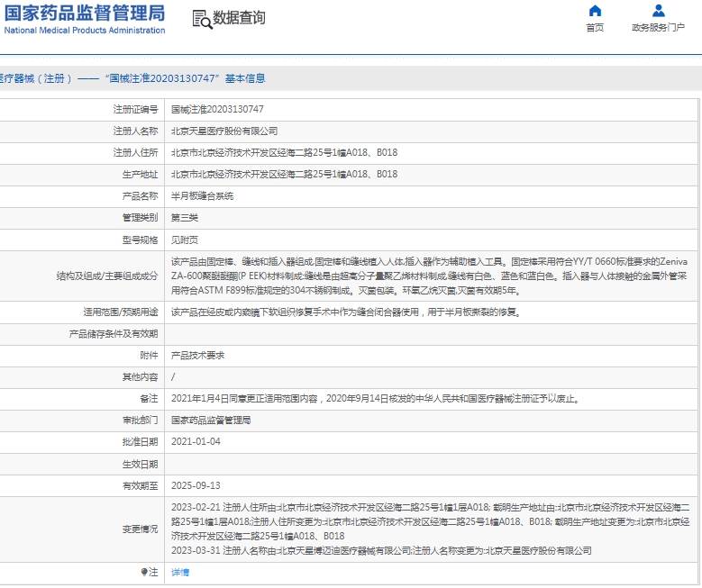Select change record dated 2023-03-31
This screenshot has width=702, height=588.
pos(381,550)
